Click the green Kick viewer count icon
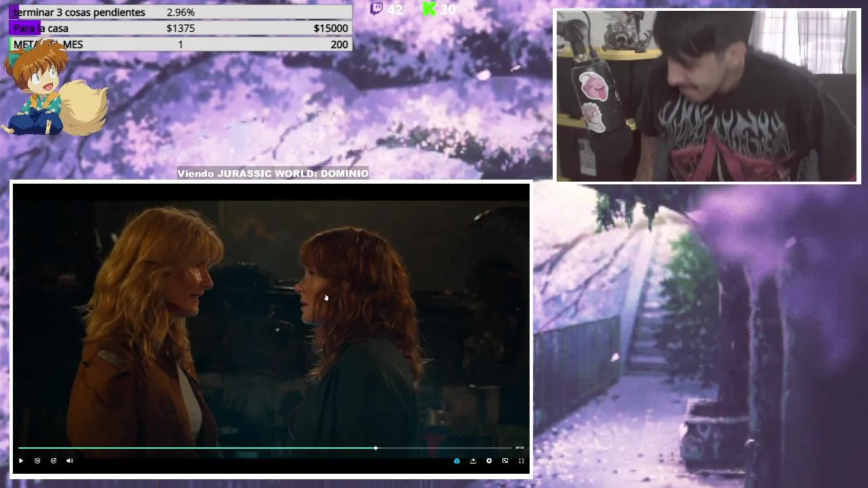Screen dimensions: 868x488 point(429,9)
